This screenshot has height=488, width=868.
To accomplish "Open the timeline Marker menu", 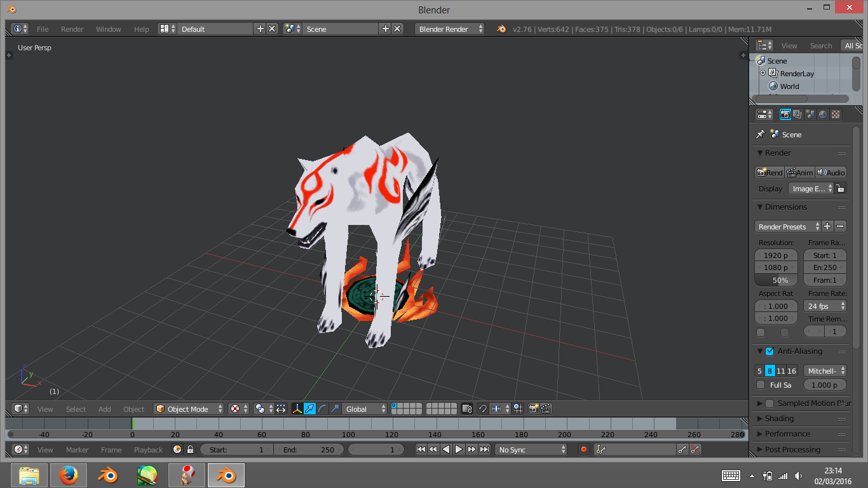I will 77,449.
